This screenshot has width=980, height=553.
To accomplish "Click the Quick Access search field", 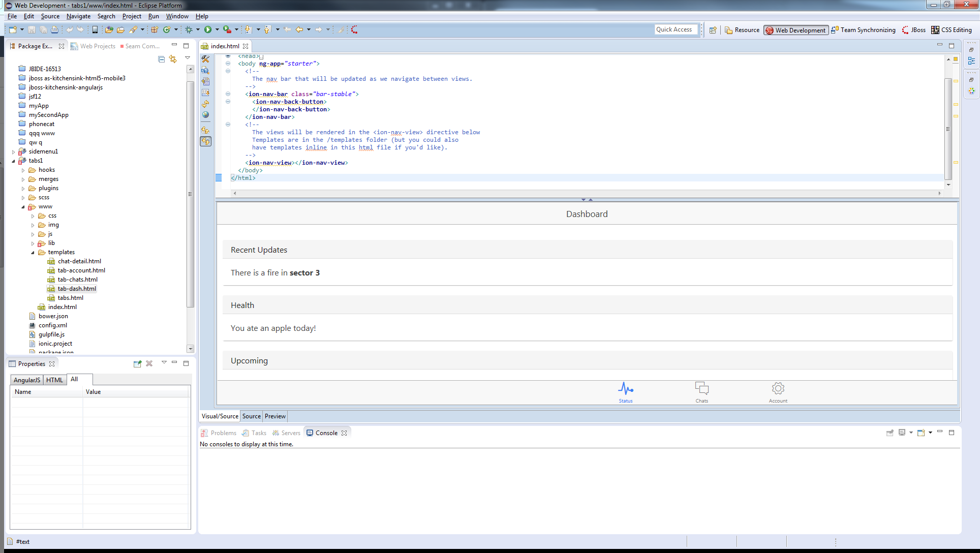I will pyautogui.click(x=676, y=29).
